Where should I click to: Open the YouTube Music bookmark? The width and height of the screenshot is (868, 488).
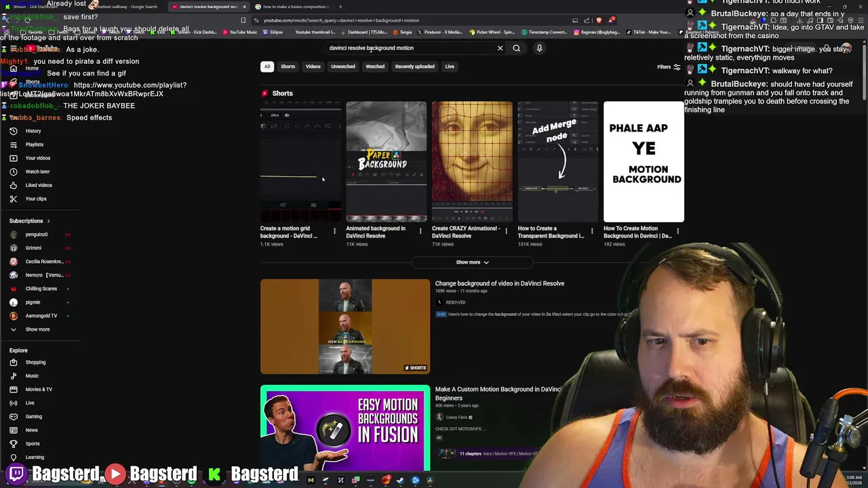point(239,32)
